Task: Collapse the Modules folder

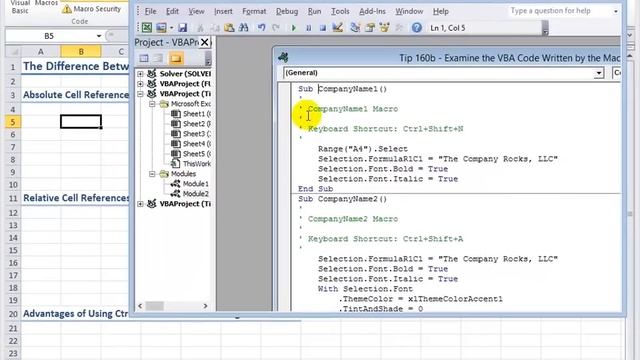Action: (152, 174)
